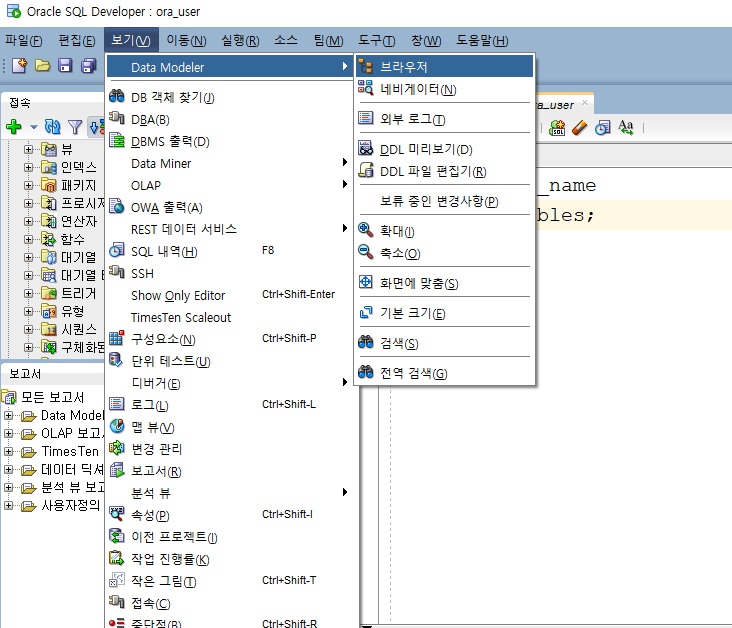Click the filter funnel icon in connections panel

pos(75,127)
